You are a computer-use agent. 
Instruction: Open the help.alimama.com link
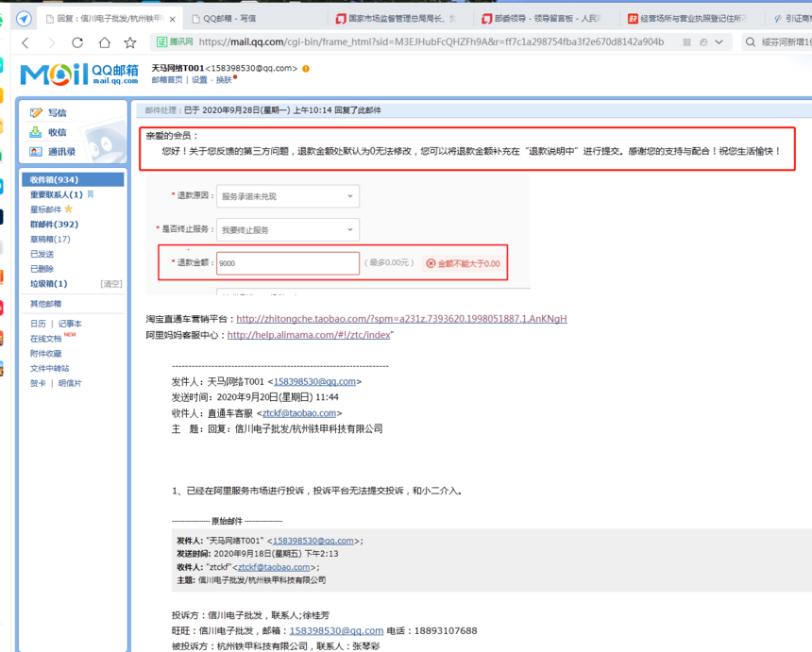pyautogui.click(x=309, y=335)
